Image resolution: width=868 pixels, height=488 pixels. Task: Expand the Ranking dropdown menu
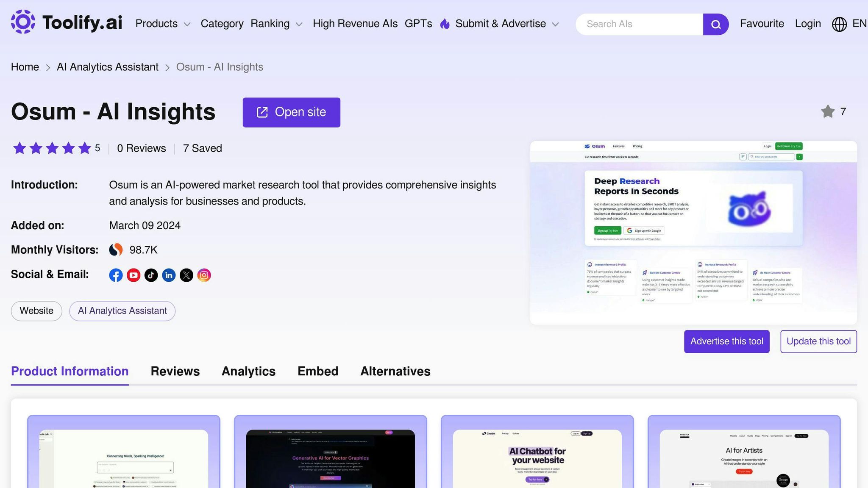[276, 24]
